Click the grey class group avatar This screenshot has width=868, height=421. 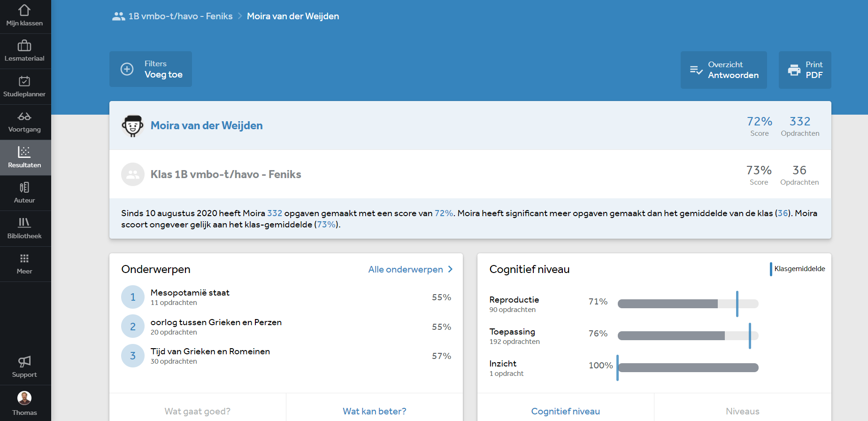click(x=133, y=174)
